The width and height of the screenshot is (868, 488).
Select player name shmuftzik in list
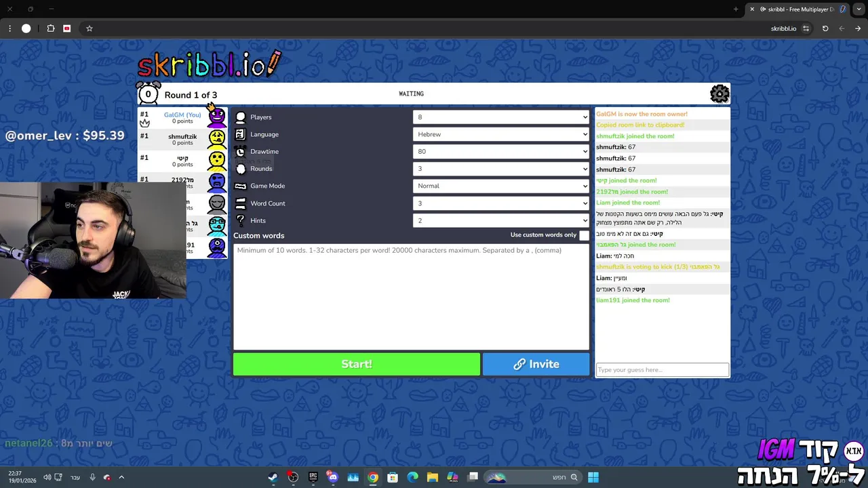182,136
